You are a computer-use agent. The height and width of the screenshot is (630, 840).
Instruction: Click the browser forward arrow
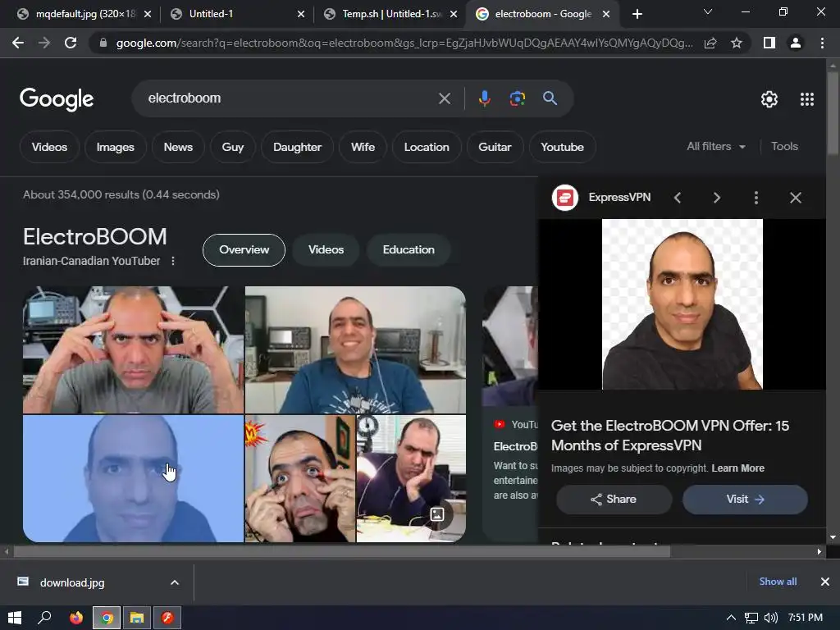coord(44,43)
